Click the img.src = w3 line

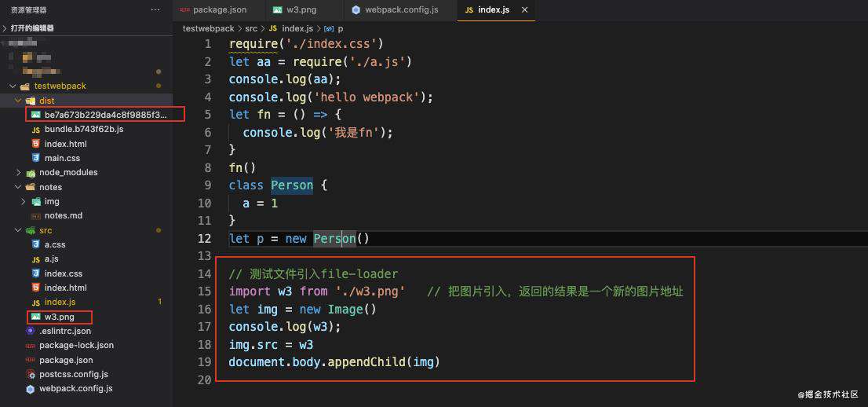(272, 345)
